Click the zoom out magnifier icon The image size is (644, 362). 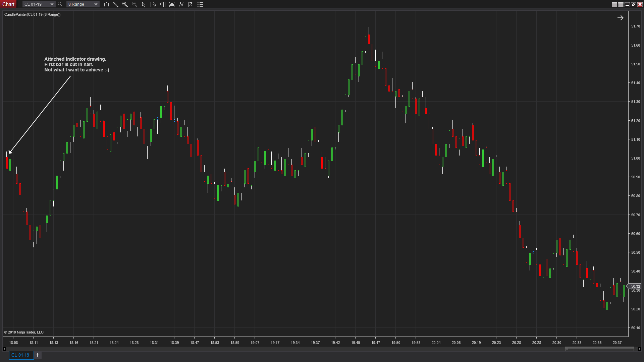[135, 4]
